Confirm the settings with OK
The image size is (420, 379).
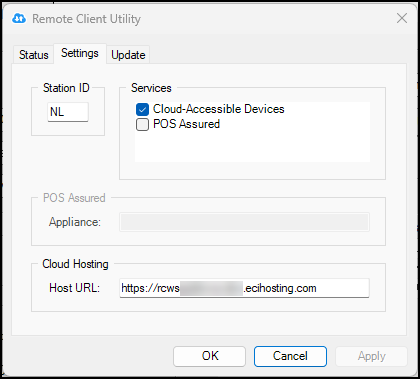[210, 356]
